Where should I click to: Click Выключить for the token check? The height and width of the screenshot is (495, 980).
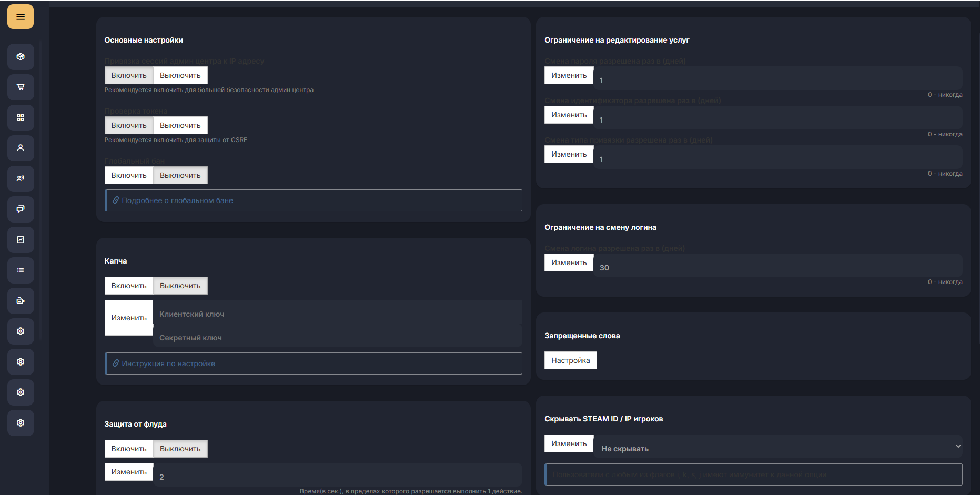coord(180,125)
